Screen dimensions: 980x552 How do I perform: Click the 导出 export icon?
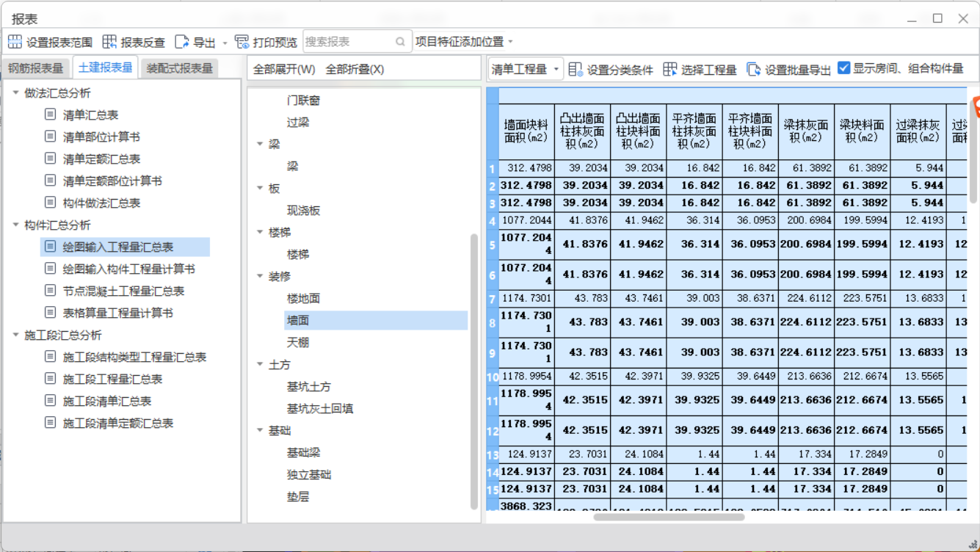[181, 42]
